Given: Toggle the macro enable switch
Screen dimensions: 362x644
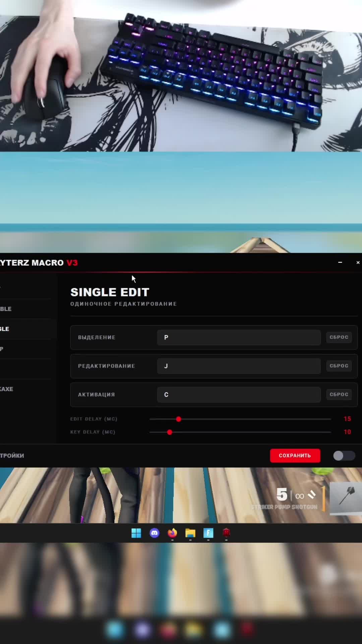Looking at the screenshot, I should 344,455.
